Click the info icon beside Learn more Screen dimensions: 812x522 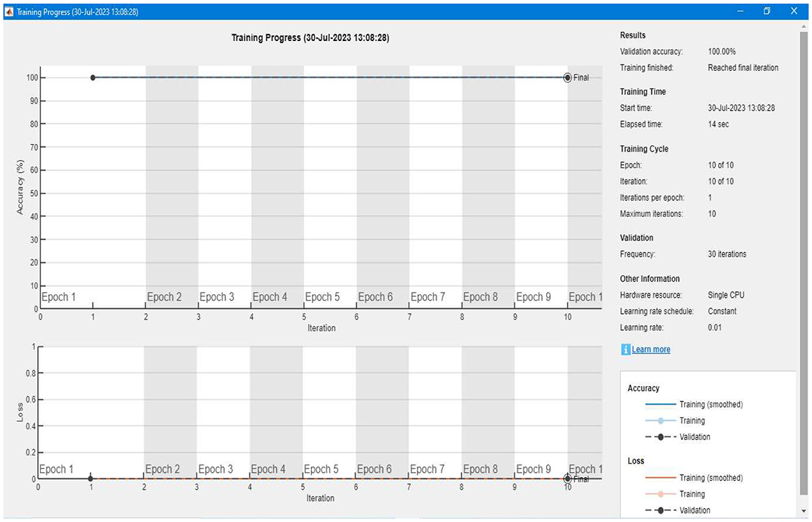626,349
